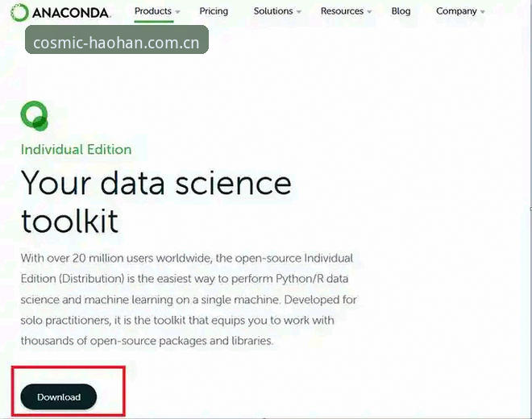
Task: Click the 'Your data science toolkit' headline
Action: (x=156, y=202)
